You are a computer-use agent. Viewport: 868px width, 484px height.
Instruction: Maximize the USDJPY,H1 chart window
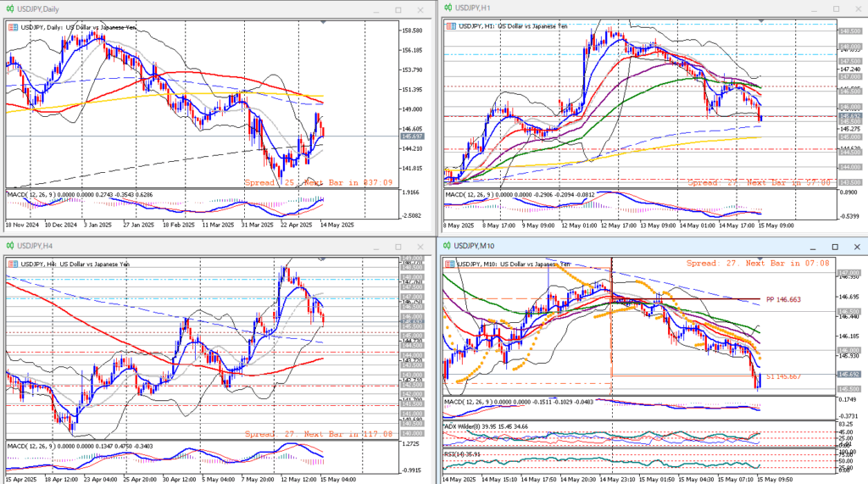click(x=836, y=8)
